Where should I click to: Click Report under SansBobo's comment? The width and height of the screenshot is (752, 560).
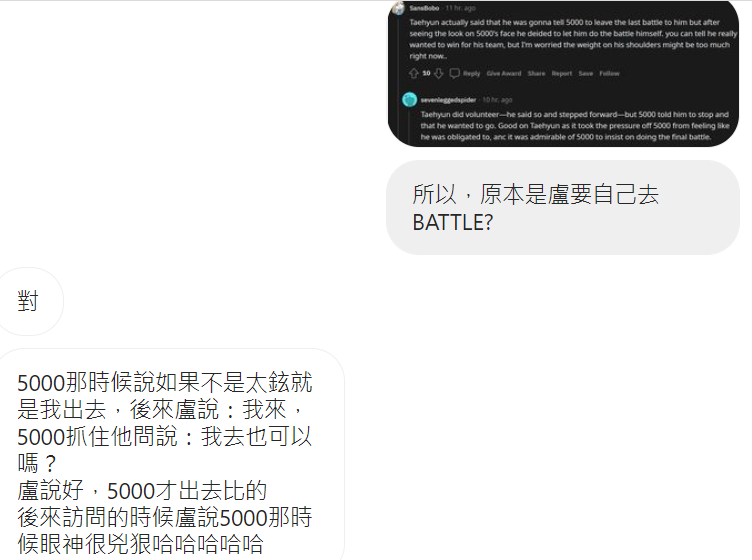(x=562, y=73)
